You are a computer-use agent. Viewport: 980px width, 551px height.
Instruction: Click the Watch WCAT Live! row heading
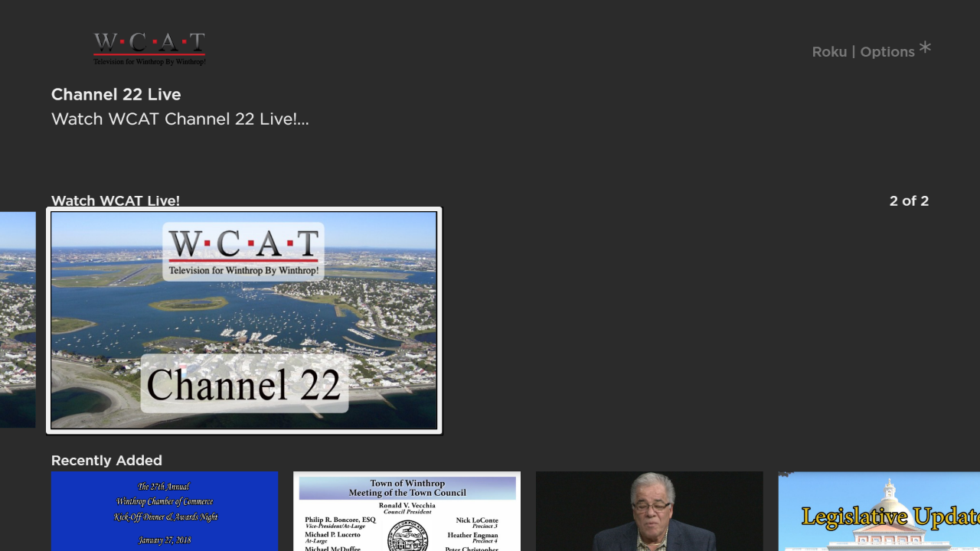coord(115,201)
